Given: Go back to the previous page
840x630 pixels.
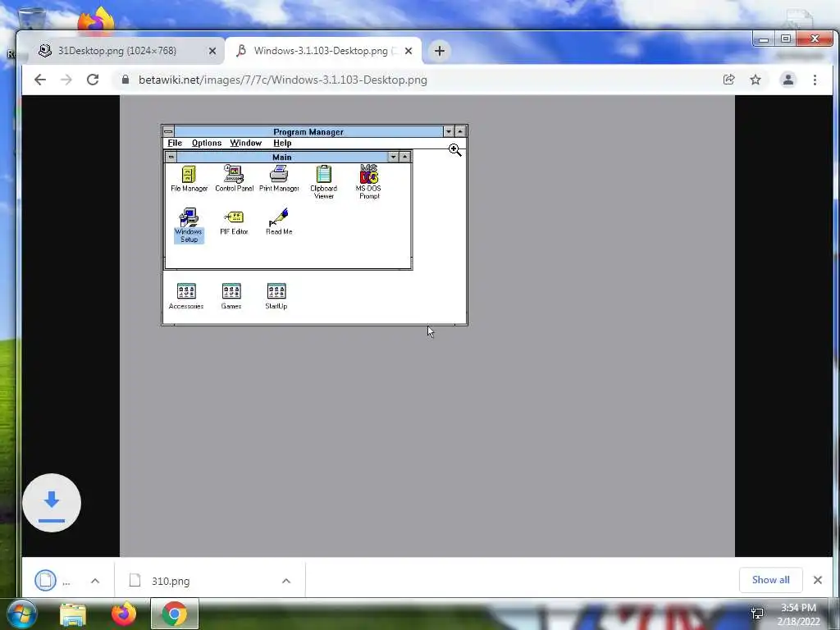Looking at the screenshot, I should (39, 80).
